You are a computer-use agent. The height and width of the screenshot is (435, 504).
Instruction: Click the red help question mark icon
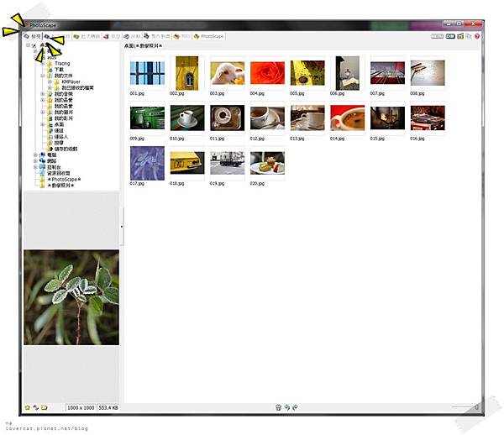pos(477,36)
